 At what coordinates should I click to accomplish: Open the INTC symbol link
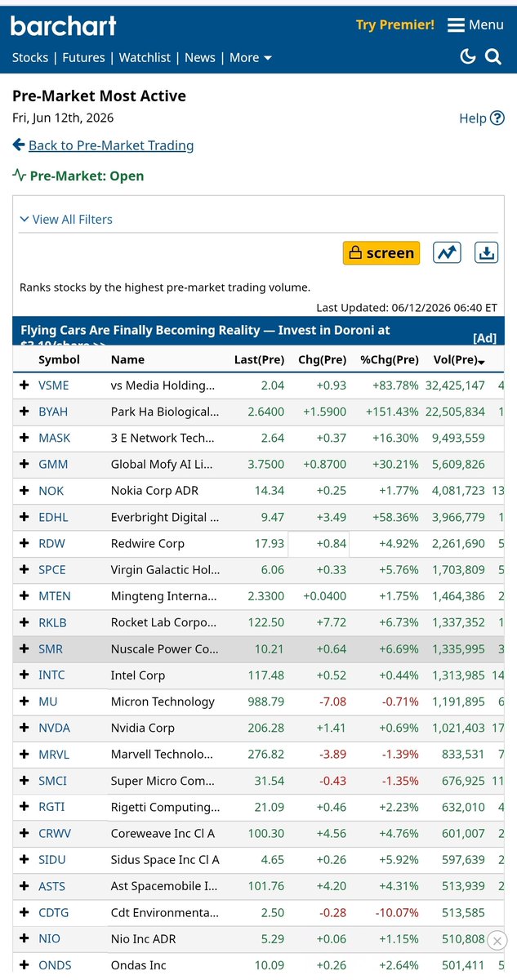pyautogui.click(x=51, y=675)
